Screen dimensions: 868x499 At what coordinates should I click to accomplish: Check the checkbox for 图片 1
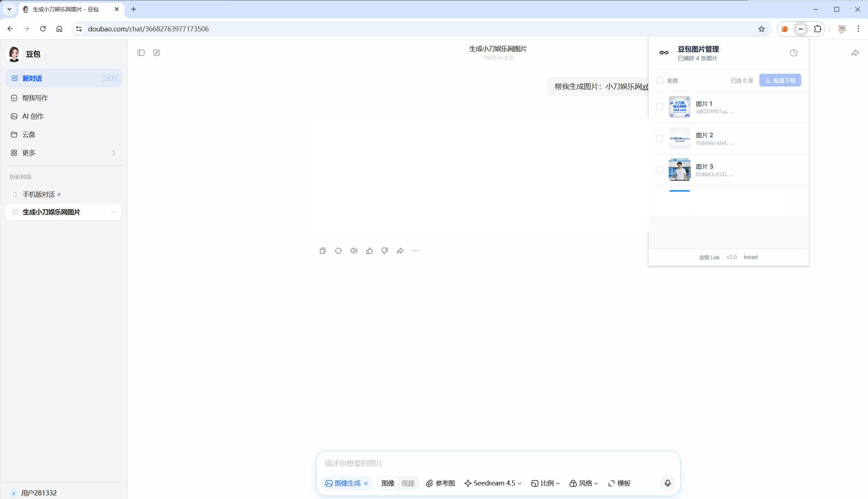pos(660,107)
